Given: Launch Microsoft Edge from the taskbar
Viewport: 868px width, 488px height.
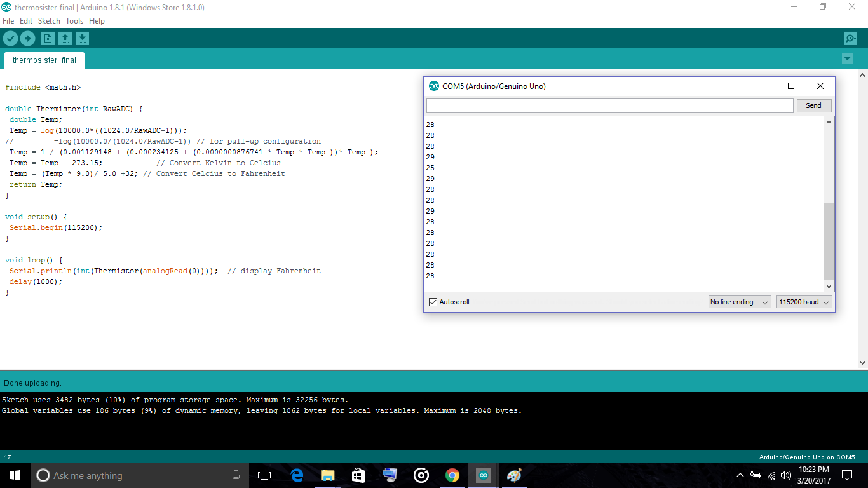Looking at the screenshot, I should tap(297, 475).
